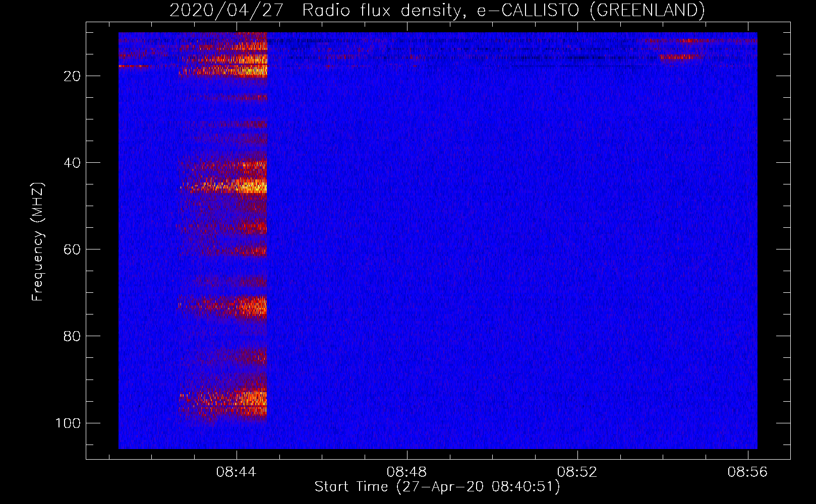
Task: Click the 80 MHz frequency tick label
Action: click(x=72, y=336)
